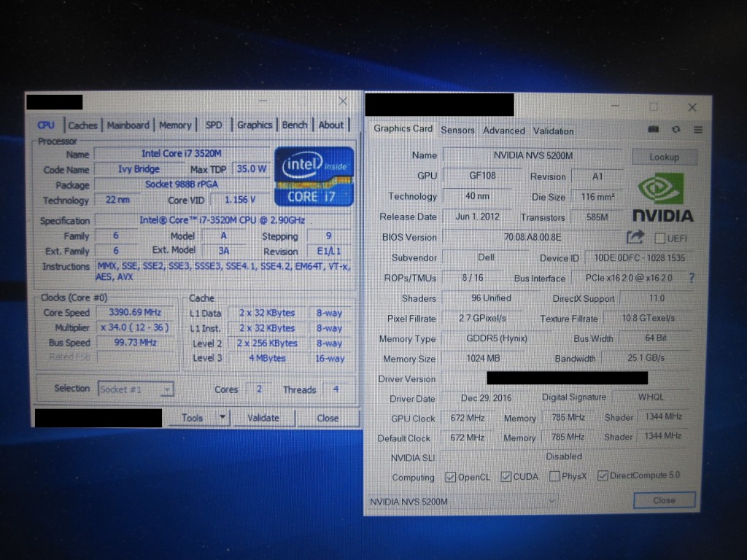Click the Lookup button
The width and height of the screenshot is (747, 560).
pyautogui.click(x=664, y=157)
